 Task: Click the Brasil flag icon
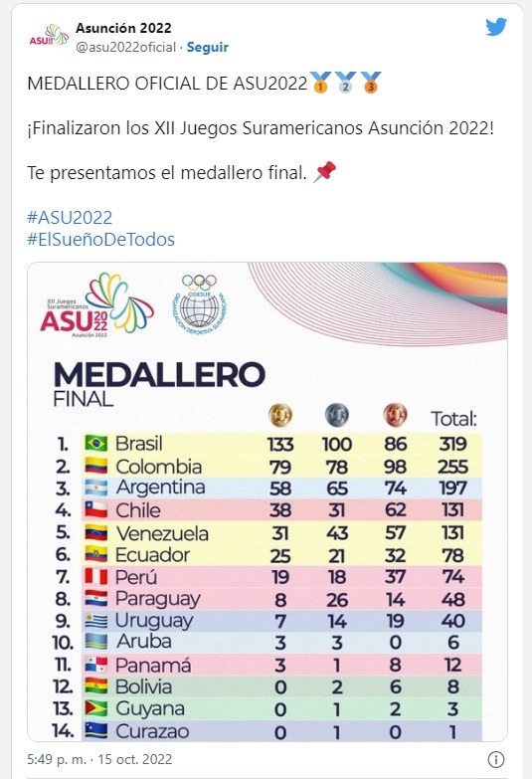[x=95, y=443]
